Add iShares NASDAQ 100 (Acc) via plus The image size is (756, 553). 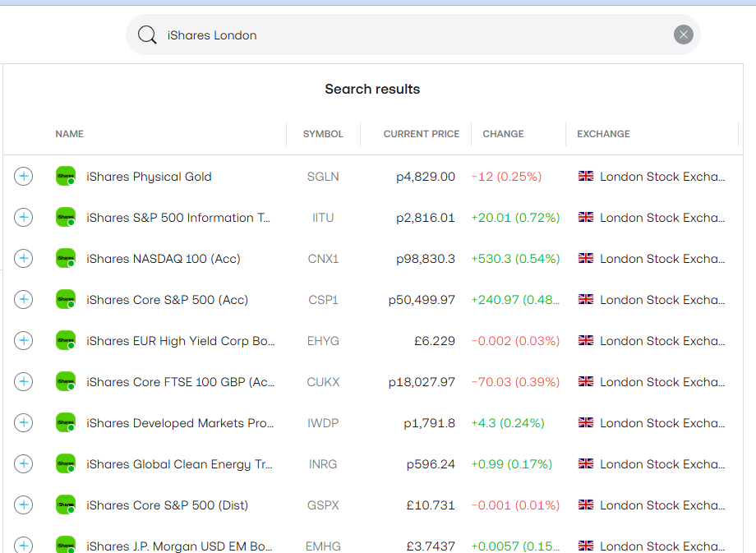(x=24, y=258)
